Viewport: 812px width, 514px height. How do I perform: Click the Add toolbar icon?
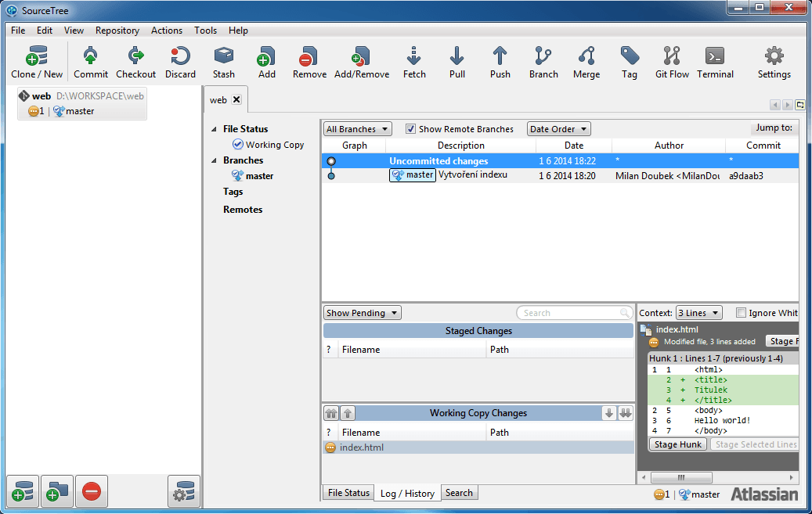[x=267, y=62]
